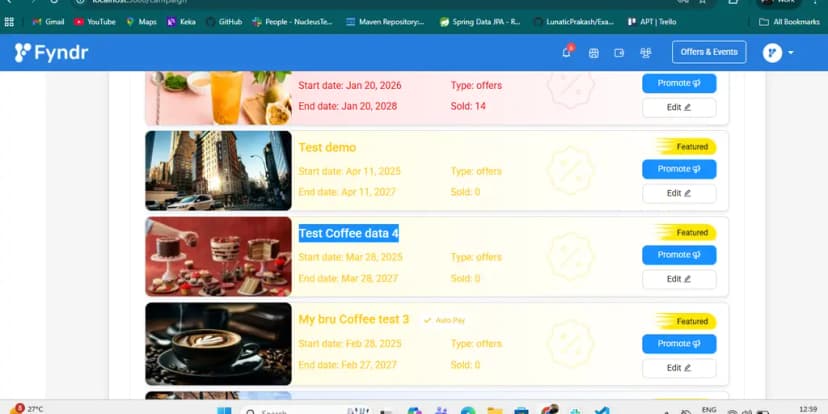Click the Featured badge on My bru Coffee test 3
Image resolution: width=828 pixels, height=414 pixels.
pyautogui.click(x=686, y=321)
